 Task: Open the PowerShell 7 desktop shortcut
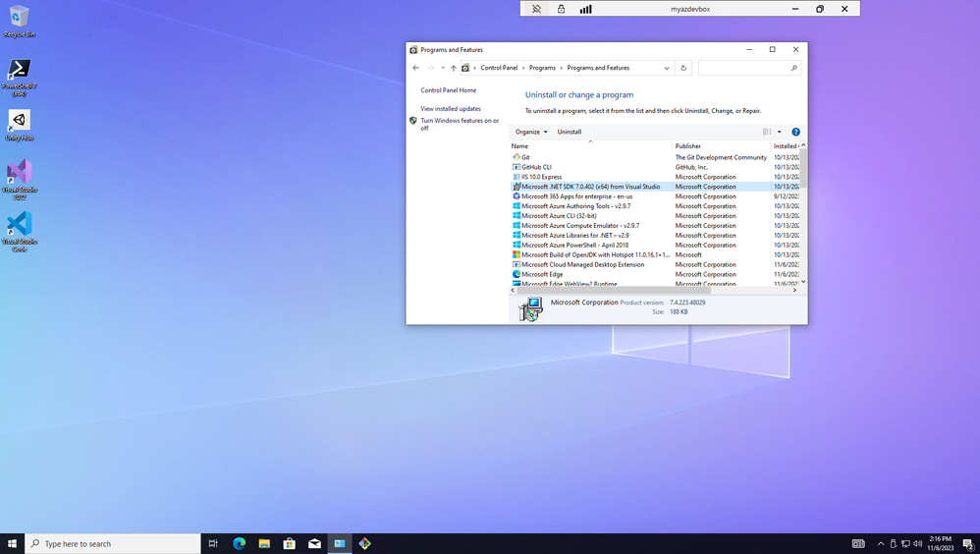pyautogui.click(x=19, y=75)
